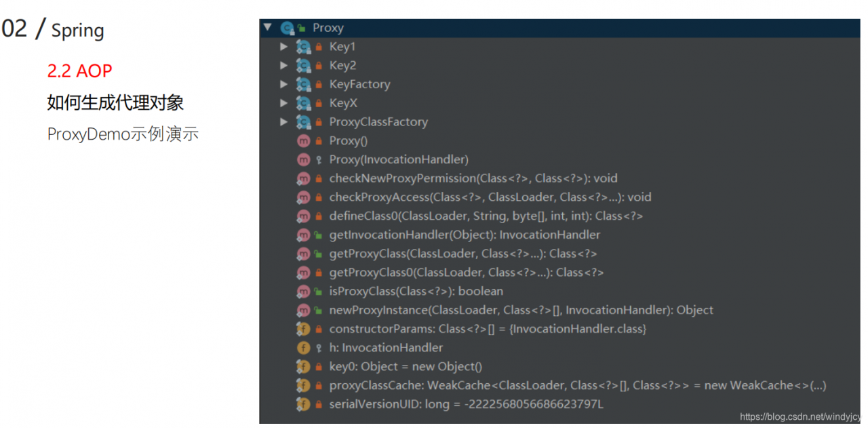Select the defineClass0 method entry
The width and height of the screenshot is (868, 428).
(x=486, y=216)
